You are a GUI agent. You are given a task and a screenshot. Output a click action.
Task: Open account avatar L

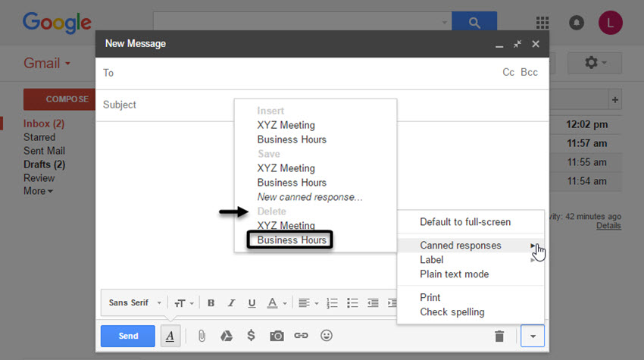point(611,23)
